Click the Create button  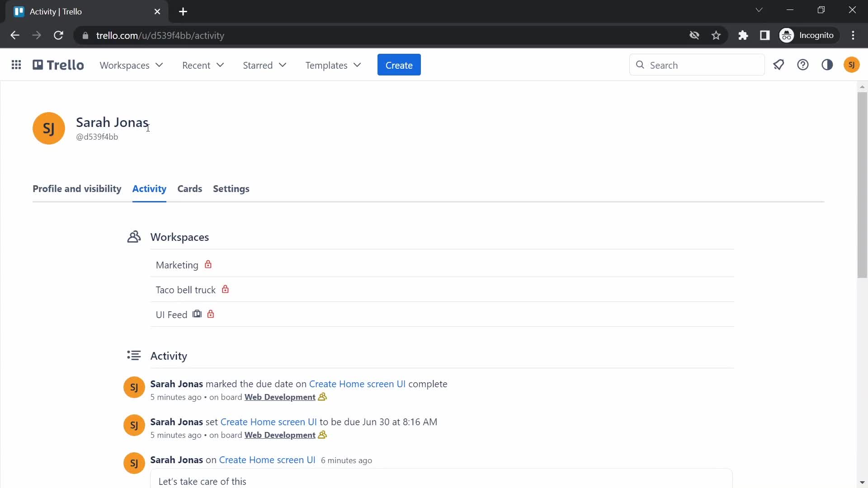pyautogui.click(x=399, y=65)
